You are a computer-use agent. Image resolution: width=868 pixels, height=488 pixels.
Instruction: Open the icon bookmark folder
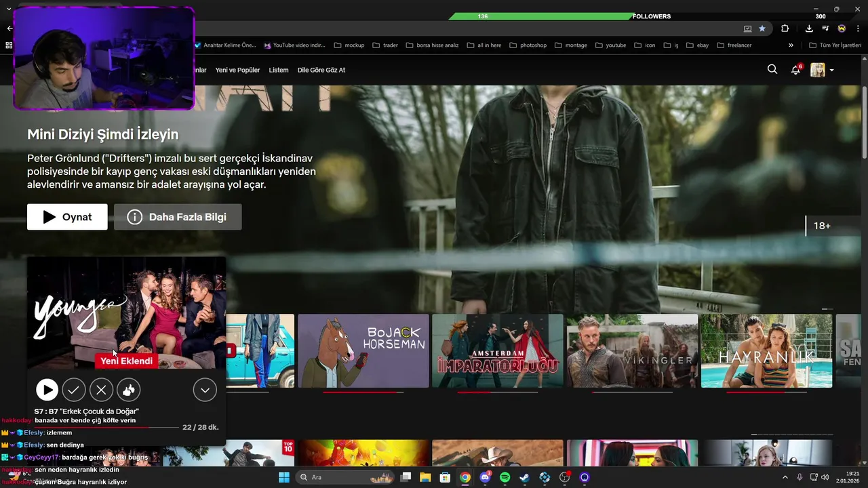[x=645, y=45]
